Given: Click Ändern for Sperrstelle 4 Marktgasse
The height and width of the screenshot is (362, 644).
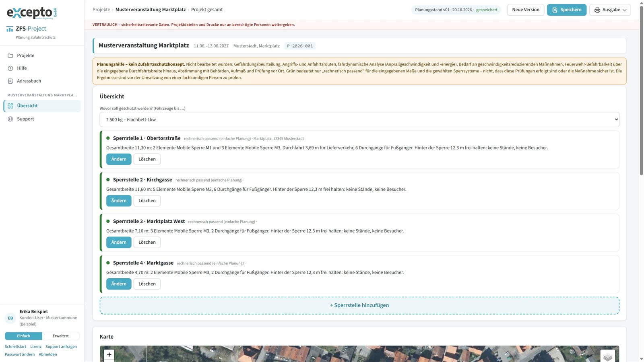Looking at the screenshot, I should pyautogui.click(x=119, y=284).
